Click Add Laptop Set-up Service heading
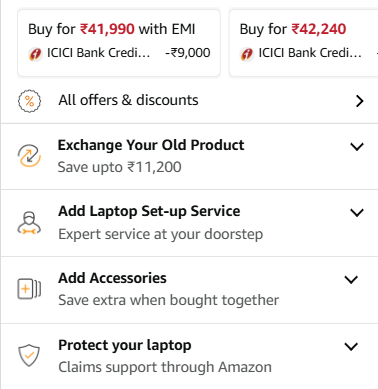This screenshot has width=378, height=389. (x=149, y=211)
